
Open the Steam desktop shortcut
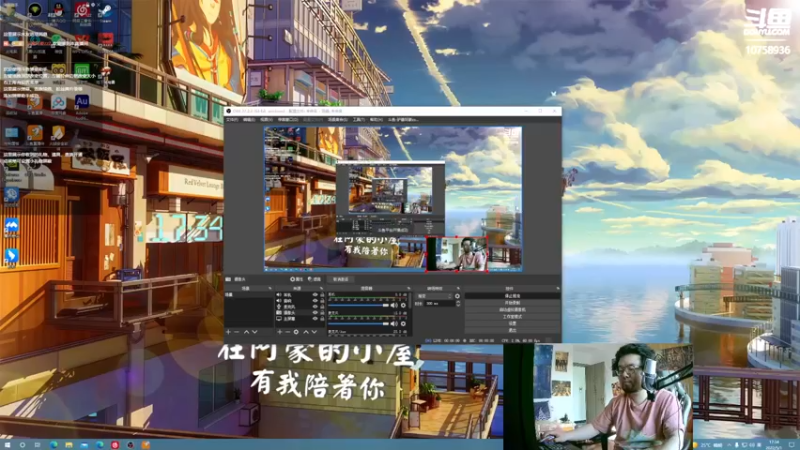[106, 12]
